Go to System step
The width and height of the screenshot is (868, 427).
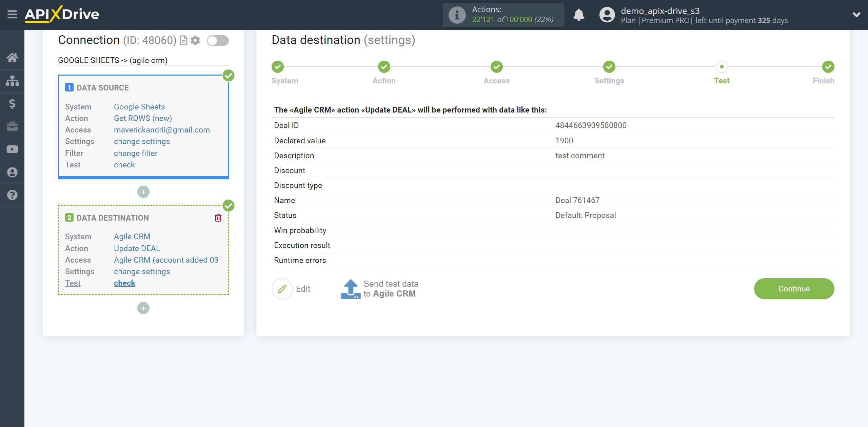click(x=278, y=67)
